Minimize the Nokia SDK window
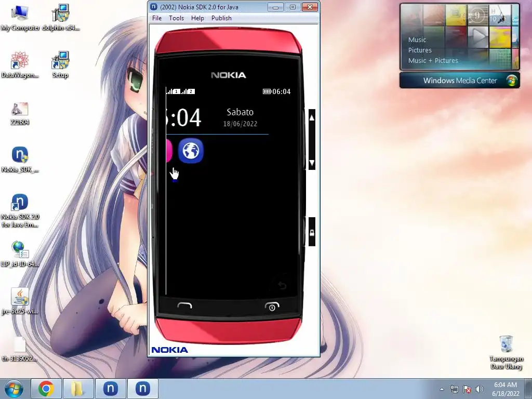The height and width of the screenshot is (399, 532). [275, 7]
